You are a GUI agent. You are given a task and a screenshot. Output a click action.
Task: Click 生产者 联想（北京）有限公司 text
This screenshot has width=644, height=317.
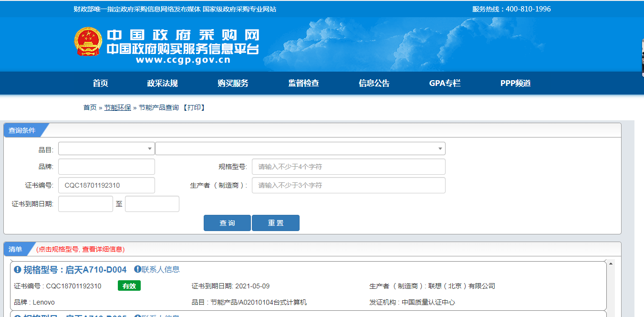tap(432, 286)
